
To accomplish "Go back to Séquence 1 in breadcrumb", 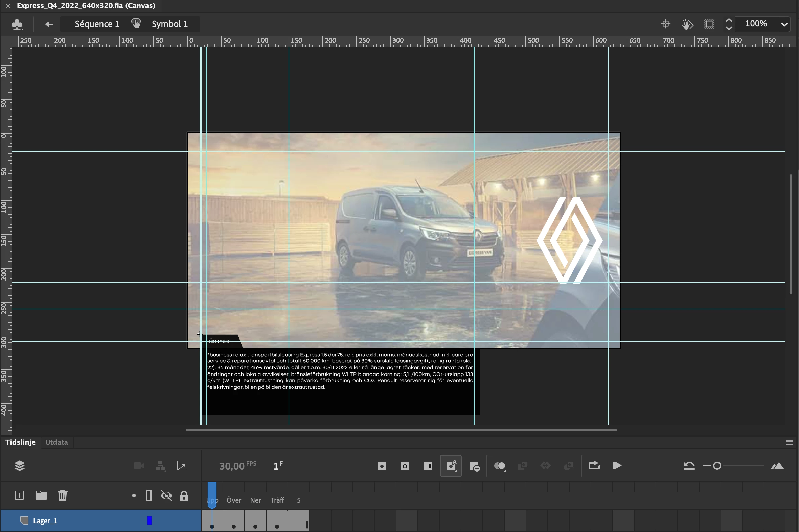I will (97, 24).
